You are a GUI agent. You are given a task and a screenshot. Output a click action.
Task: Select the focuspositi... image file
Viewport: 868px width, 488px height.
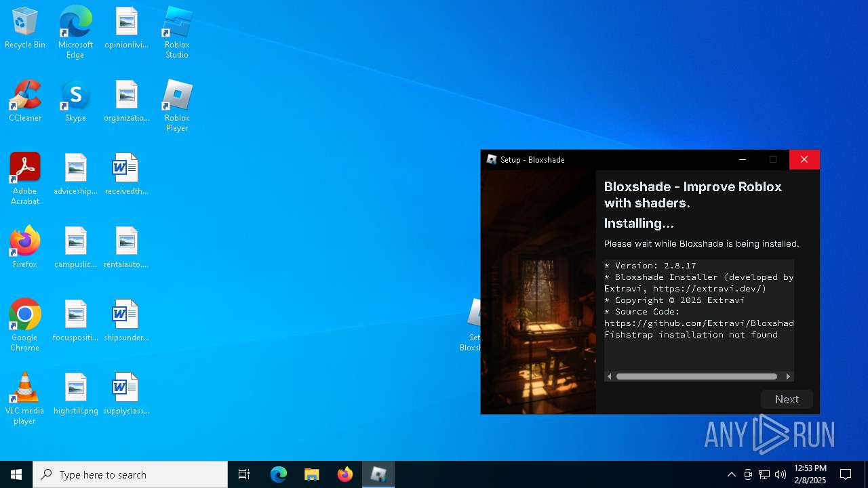[75, 321]
